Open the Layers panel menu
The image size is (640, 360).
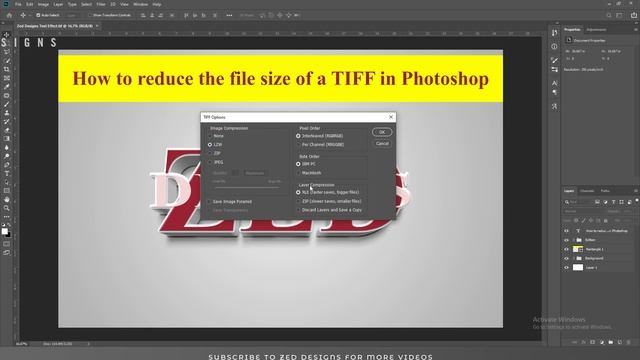click(636, 191)
